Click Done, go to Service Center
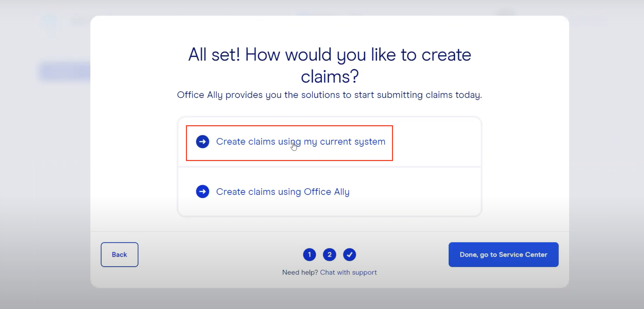The image size is (644, 309). [x=503, y=254]
